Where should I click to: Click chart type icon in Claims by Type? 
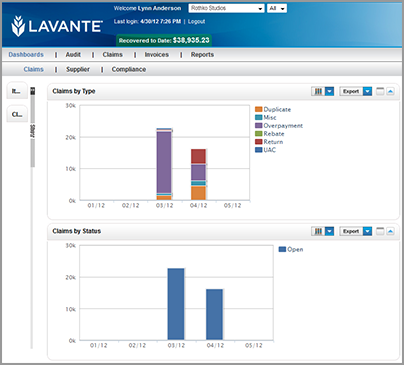coord(318,91)
